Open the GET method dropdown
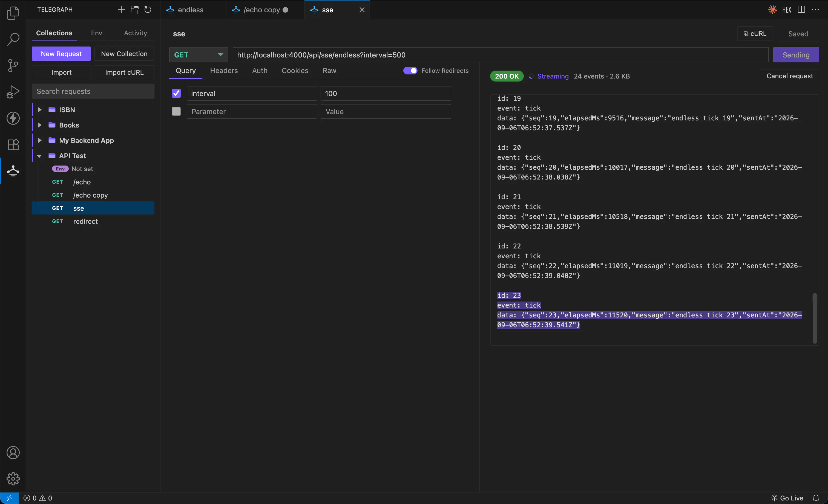 coord(198,55)
